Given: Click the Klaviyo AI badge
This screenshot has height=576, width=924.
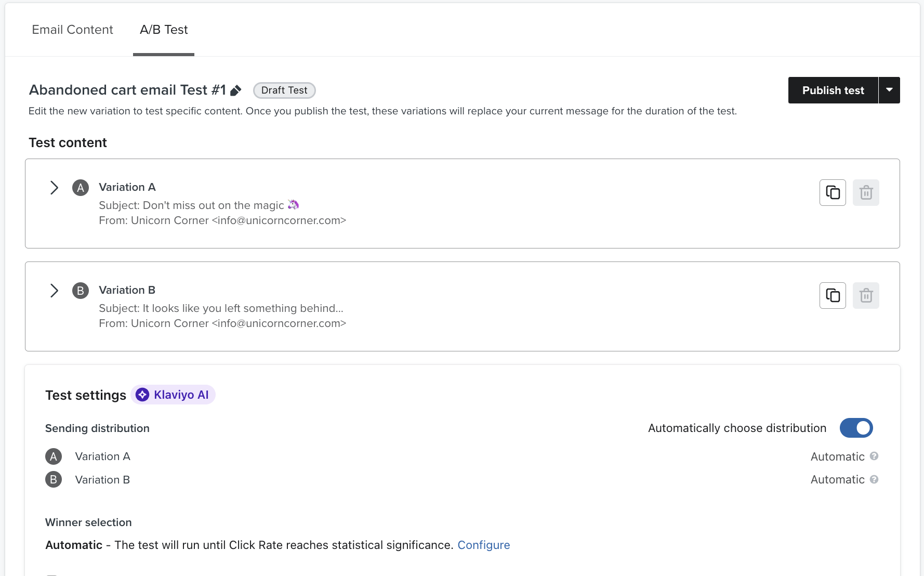Looking at the screenshot, I should click(173, 395).
